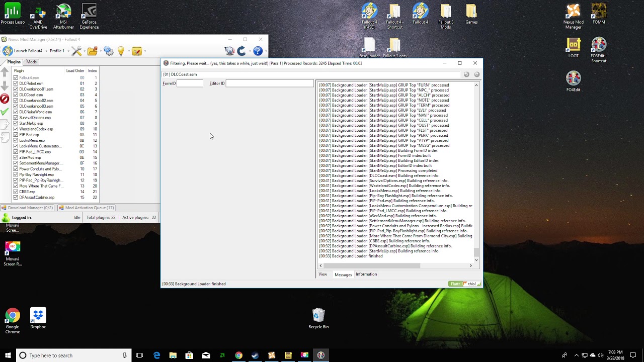Click the messages horizontal scrollbar thumb
This screenshot has width=644, height=362.
(x=371, y=266)
